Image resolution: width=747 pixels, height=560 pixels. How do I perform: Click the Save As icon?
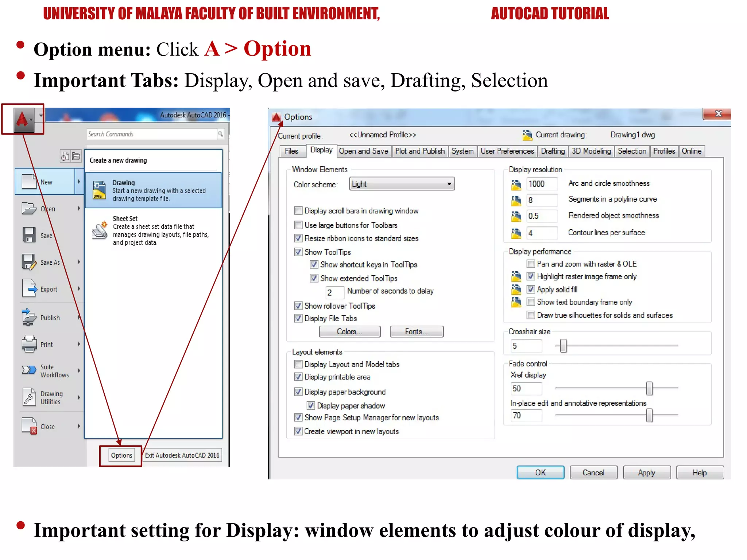[x=29, y=262]
